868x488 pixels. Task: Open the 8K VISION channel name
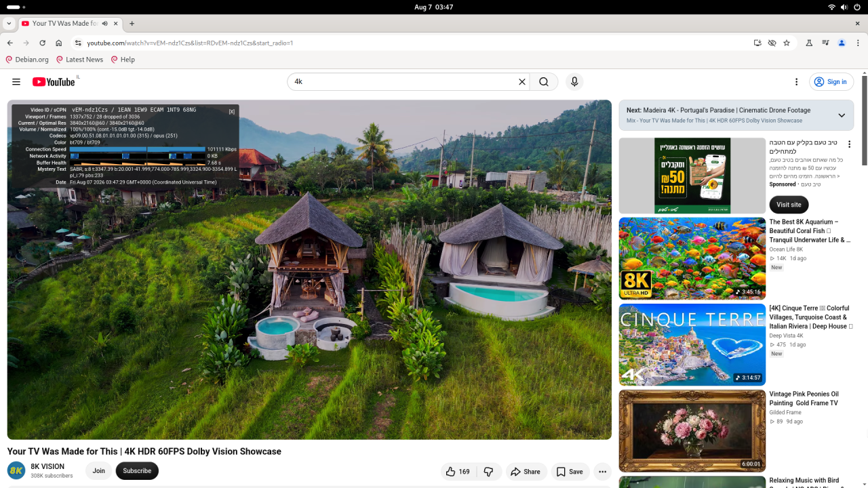click(47, 466)
